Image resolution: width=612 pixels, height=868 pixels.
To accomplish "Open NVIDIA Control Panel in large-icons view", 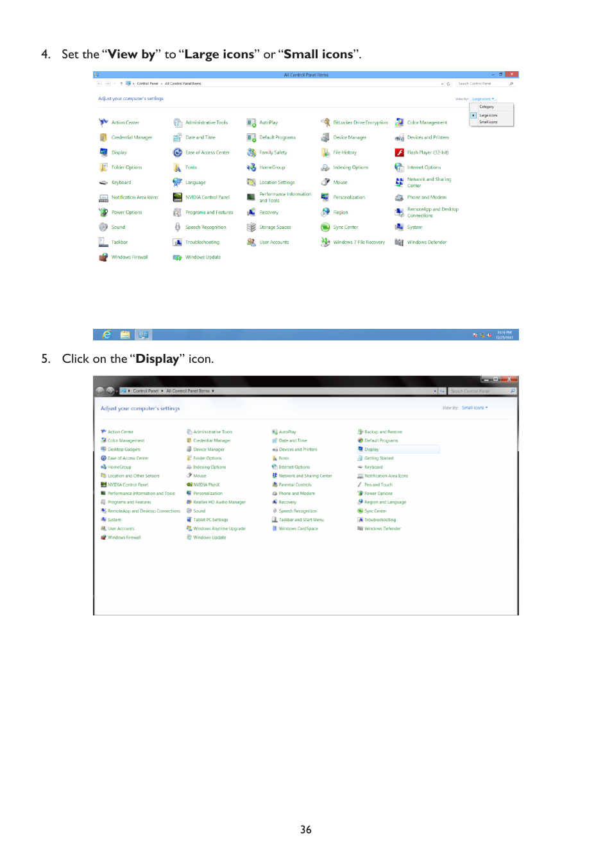I will pos(201,197).
